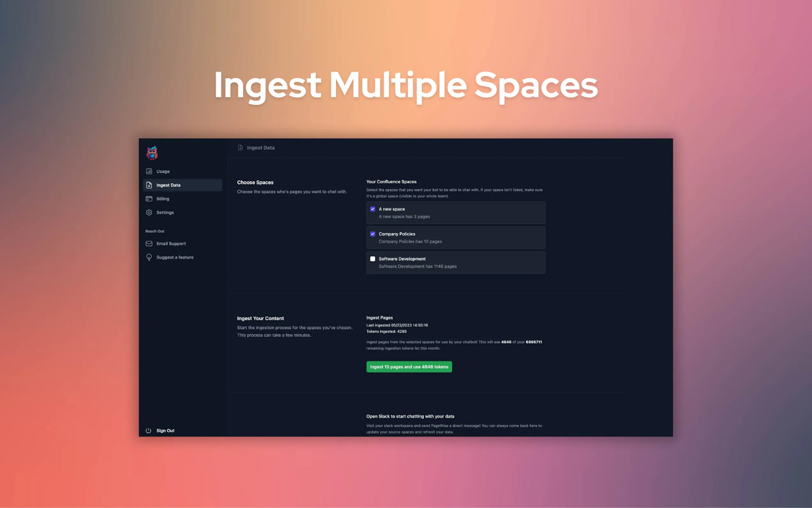Open the Email Support link
Screen dimensions: 812x508
click(x=171, y=243)
